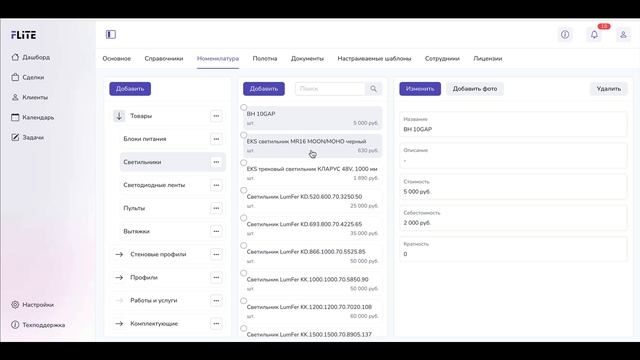The height and width of the screenshot is (360, 640).
Task: Open options menu for Пульты
Action: pos(216,208)
